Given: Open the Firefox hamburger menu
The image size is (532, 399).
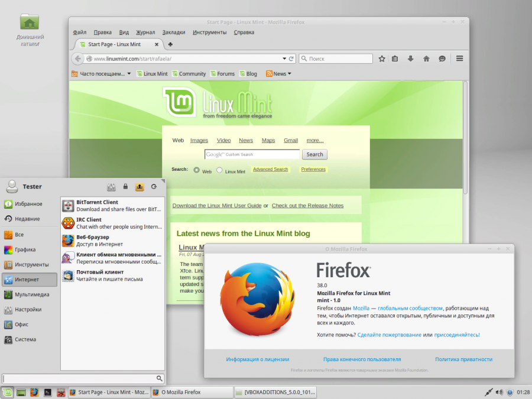Looking at the screenshot, I should (460, 59).
